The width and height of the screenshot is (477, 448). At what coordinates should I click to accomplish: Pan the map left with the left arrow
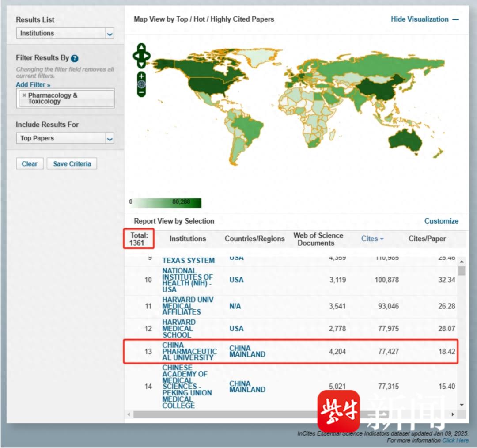point(136,56)
